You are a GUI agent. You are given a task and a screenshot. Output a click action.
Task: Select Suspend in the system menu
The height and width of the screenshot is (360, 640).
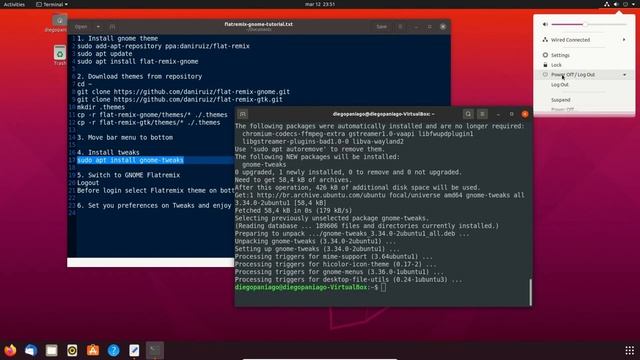(560, 100)
